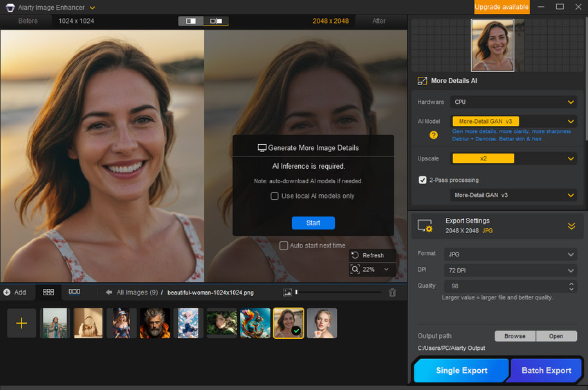
Task: Click the file name beautiful-woman-1024x1024.png
Action: (x=210, y=292)
